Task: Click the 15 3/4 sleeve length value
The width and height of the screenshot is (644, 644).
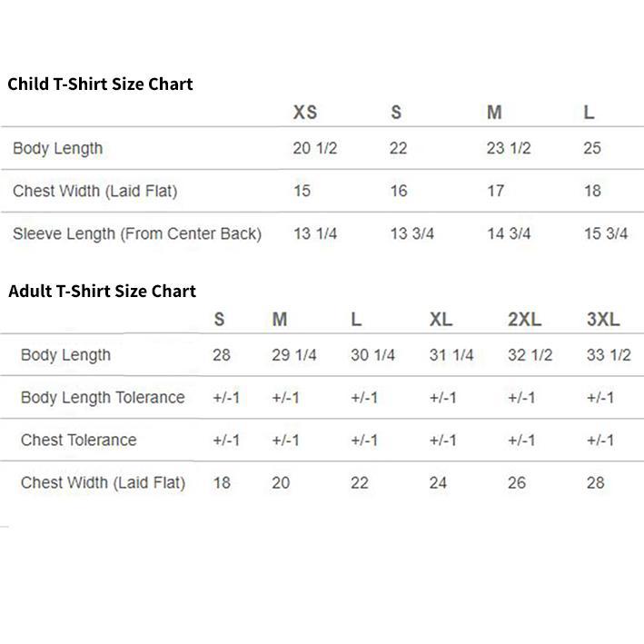Action: click(x=606, y=233)
